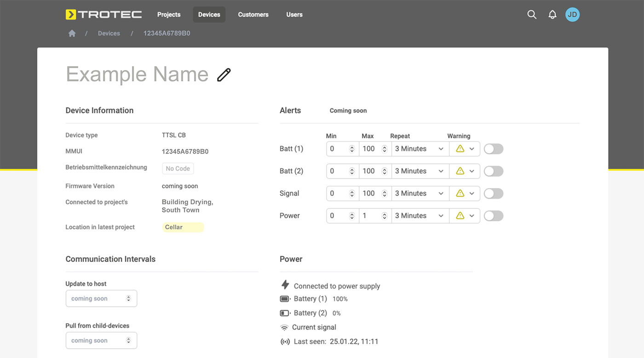Screen dimensions: 644x358
Task: Click the MMUI value 12345A6789B0
Action: (x=185, y=151)
